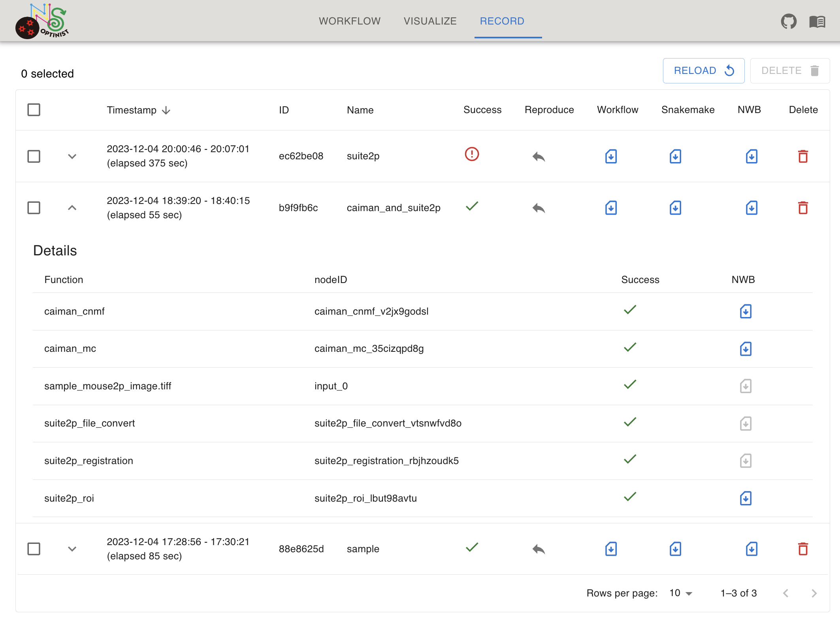Open the GitHub repository icon
This screenshot has height=619, width=840.
[788, 21]
